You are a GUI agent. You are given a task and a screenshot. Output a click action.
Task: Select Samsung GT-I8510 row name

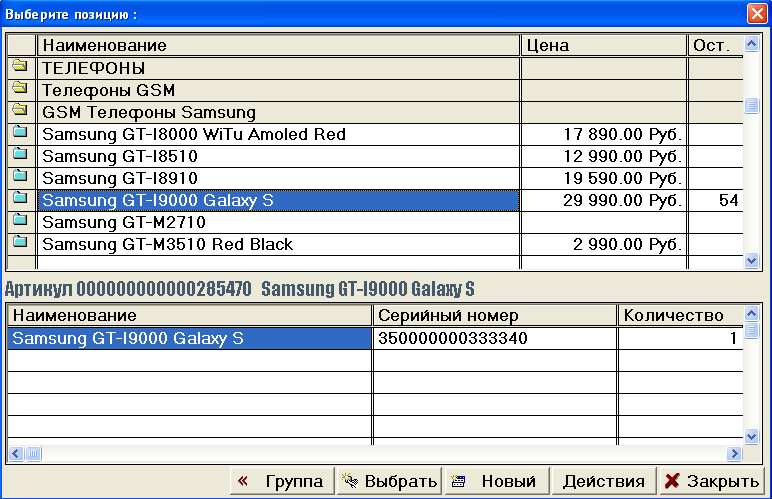279,156
